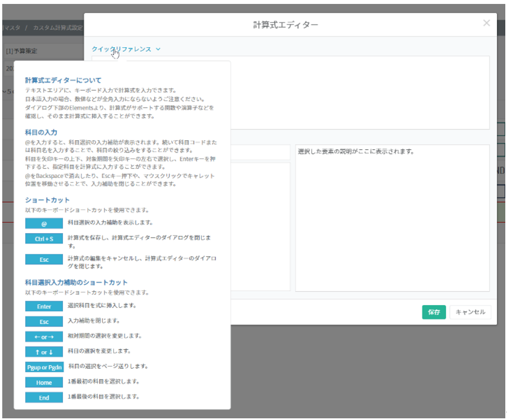Click the ← or → key badge

click(x=44, y=337)
